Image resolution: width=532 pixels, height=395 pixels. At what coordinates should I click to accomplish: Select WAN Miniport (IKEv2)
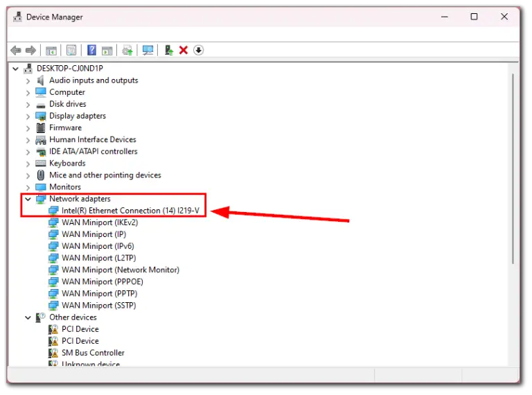pos(100,222)
